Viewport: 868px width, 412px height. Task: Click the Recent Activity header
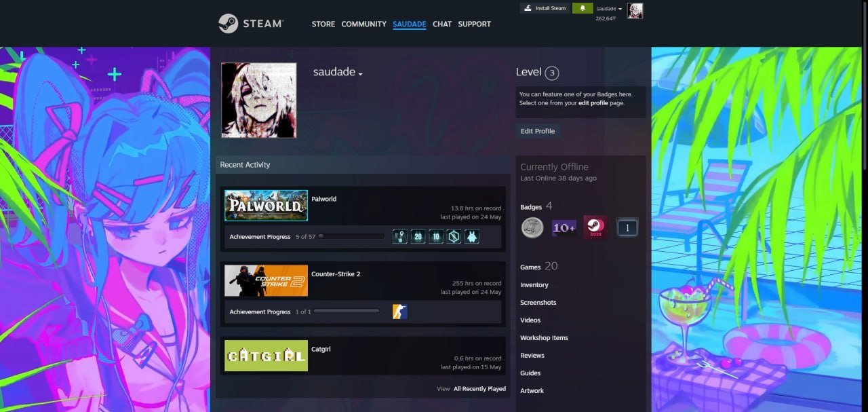[245, 165]
